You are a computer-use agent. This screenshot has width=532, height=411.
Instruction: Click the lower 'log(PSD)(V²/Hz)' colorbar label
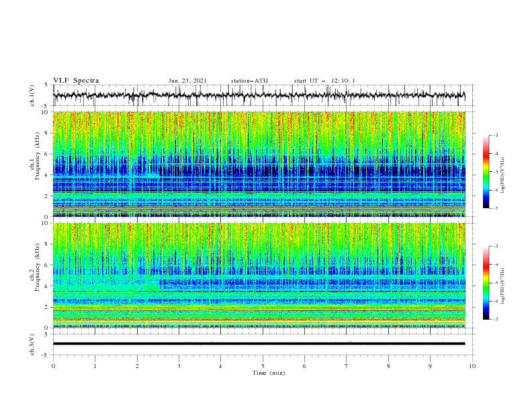pos(502,286)
